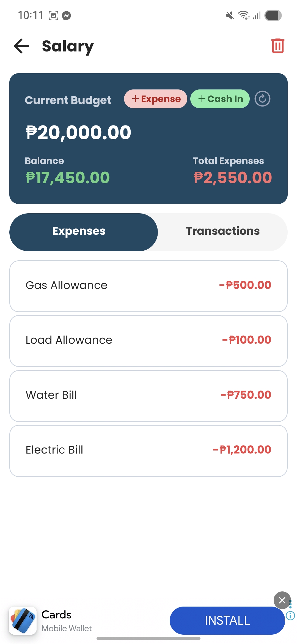This screenshot has width=297, height=644.
Task: Open the Messenger notification icon
Action: tap(67, 16)
